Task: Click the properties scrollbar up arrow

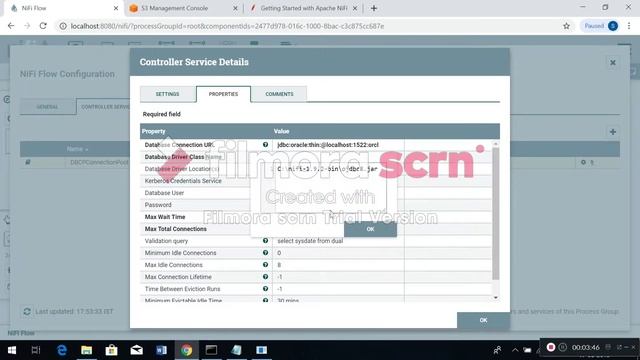Action: [496, 144]
